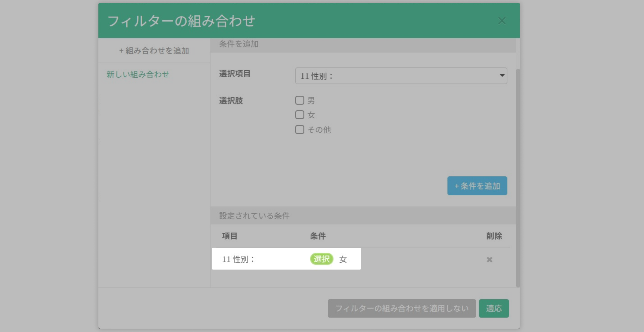Click the 設定されている条件 section header
This screenshot has height=332, width=644.
(x=363, y=216)
